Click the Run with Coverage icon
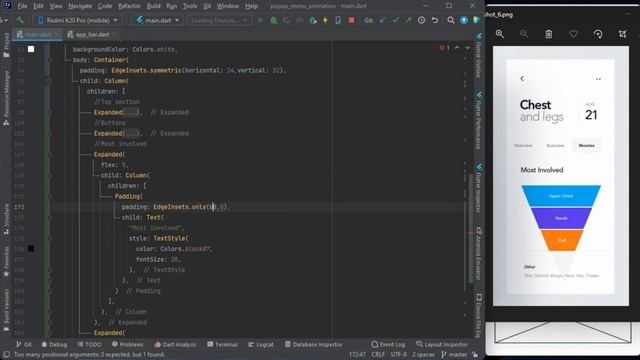The height and width of the screenshot is (360, 640). tap(287, 20)
